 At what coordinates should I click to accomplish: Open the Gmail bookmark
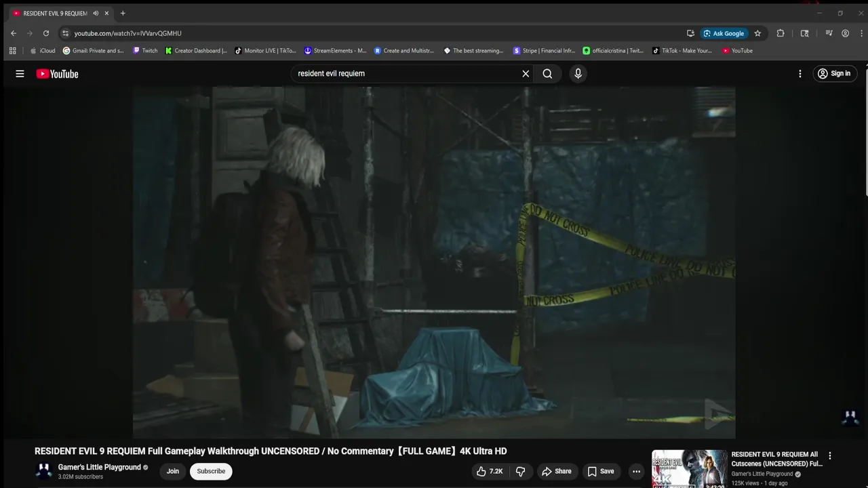coord(94,51)
